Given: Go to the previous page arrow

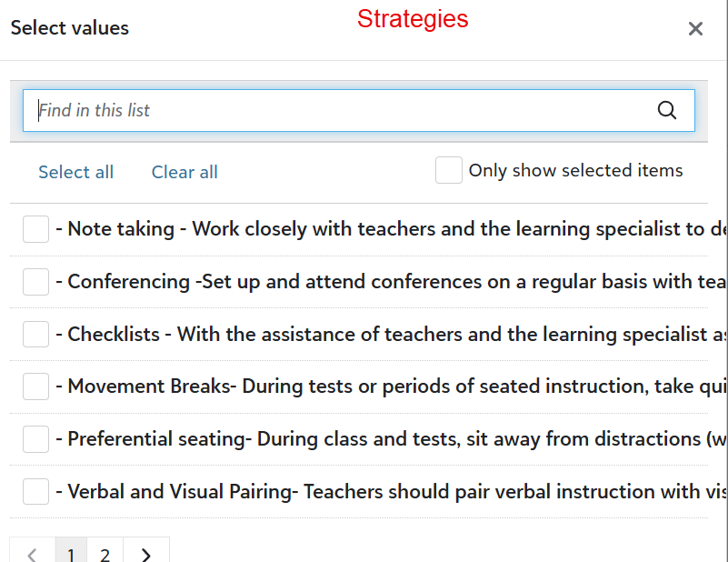Looking at the screenshot, I should click(x=33, y=553).
